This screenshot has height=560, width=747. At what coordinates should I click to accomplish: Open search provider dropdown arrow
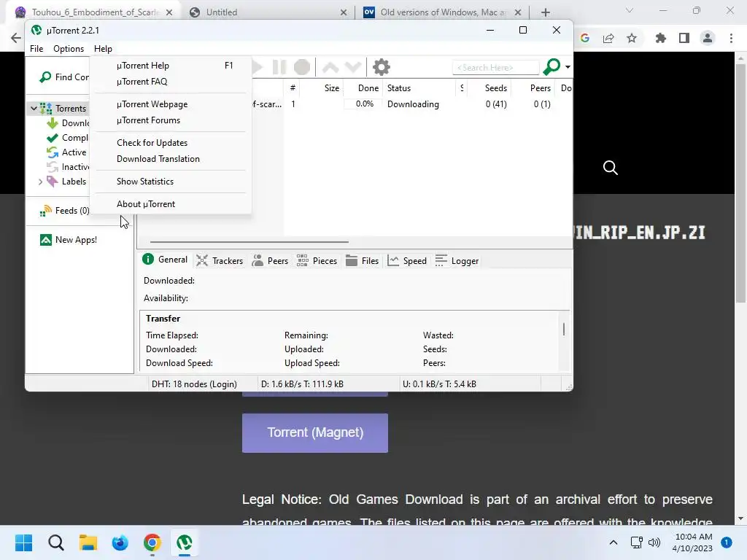(x=568, y=67)
